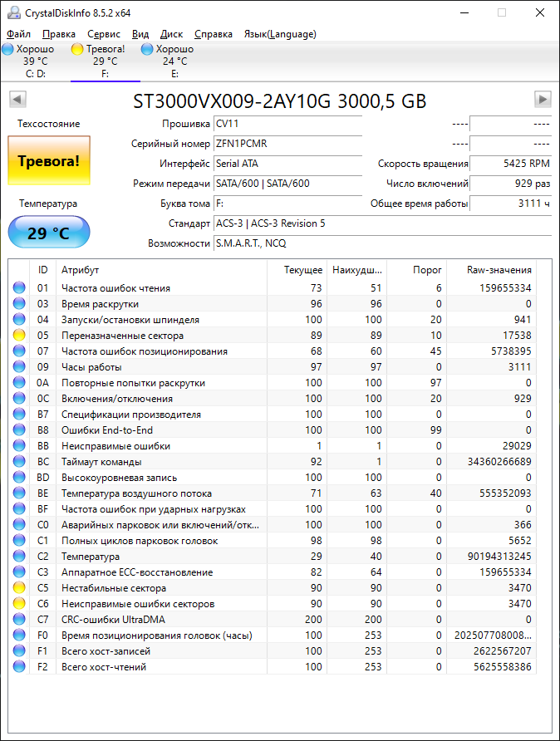
Task: Open the Файл menu
Action: (x=18, y=34)
